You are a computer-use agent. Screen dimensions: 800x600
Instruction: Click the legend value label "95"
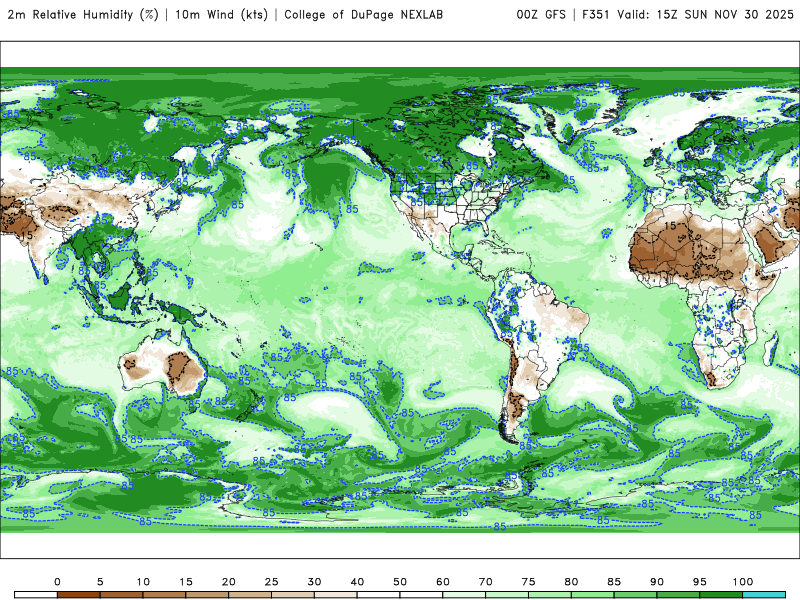pyautogui.click(x=700, y=582)
